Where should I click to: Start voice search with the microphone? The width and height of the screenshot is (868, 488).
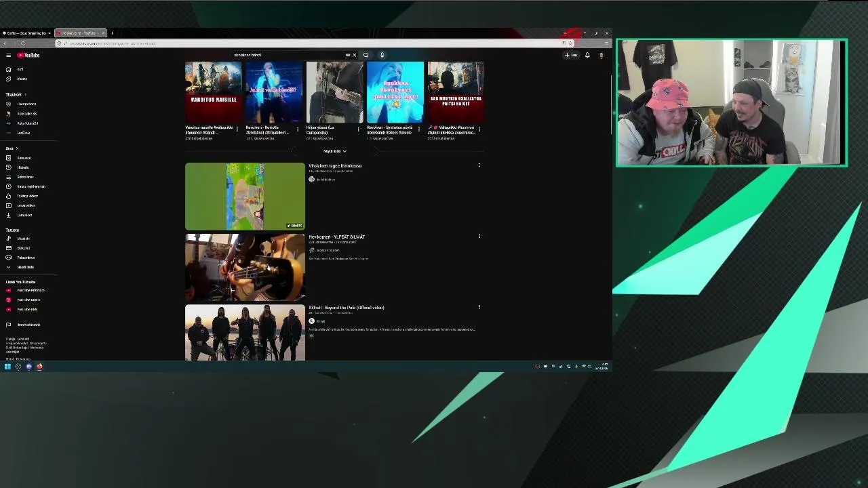point(382,55)
